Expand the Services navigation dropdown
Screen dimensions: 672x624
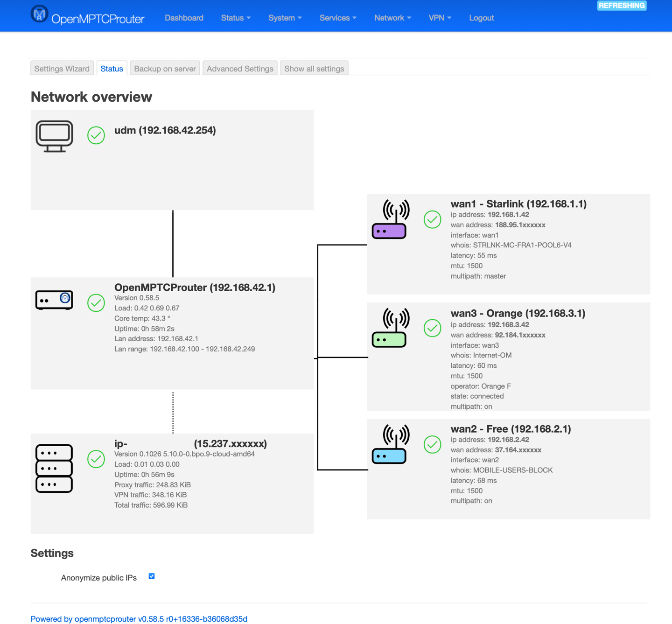click(338, 18)
